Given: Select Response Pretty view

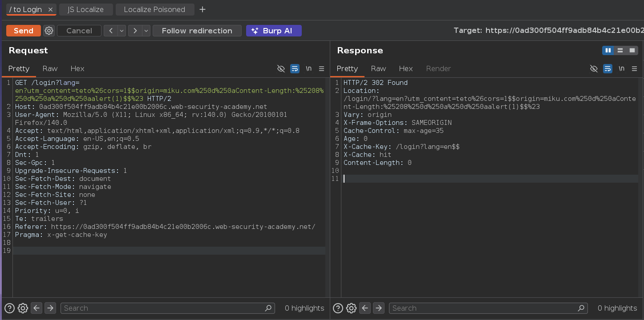Looking at the screenshot, I should tap(347, 68).
